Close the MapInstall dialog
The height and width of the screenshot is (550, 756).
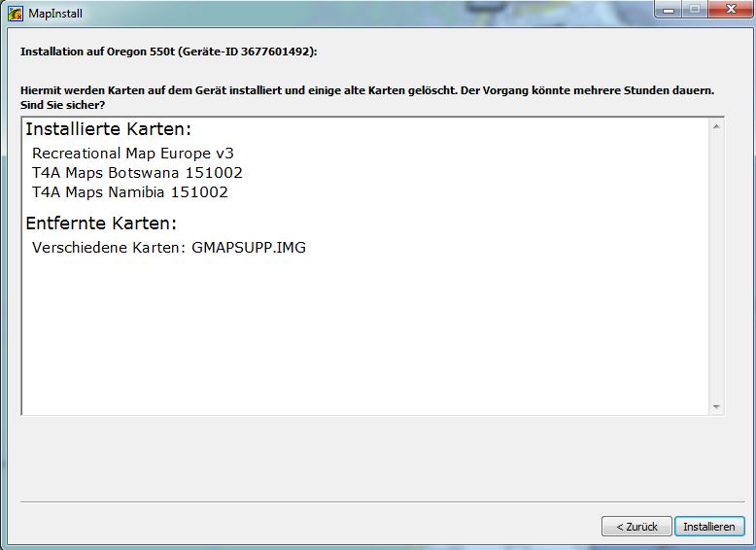(x=727, y=10)
